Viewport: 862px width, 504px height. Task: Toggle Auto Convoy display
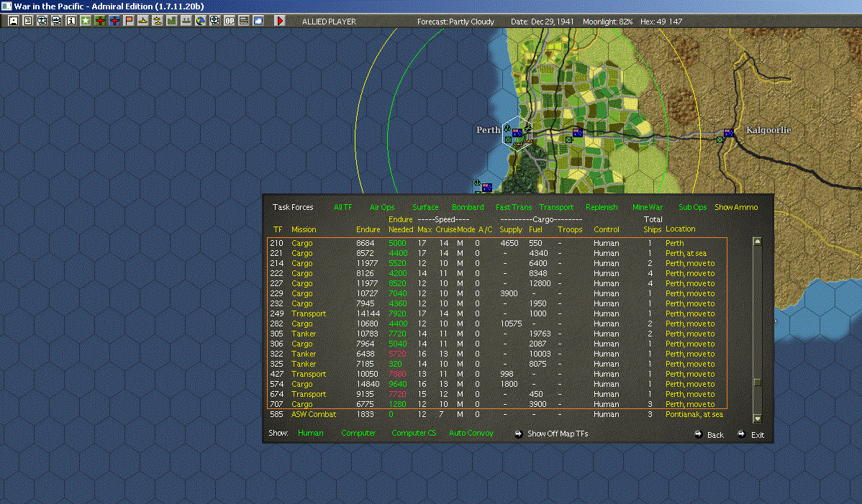(x=471, y=433)
